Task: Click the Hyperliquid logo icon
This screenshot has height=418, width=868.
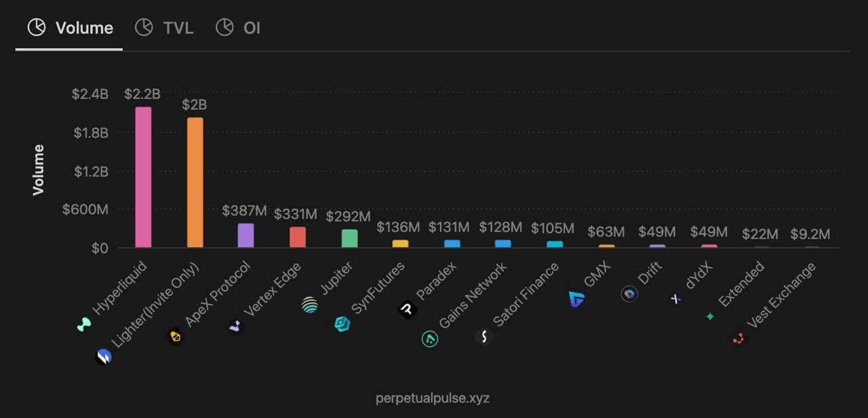Action: pyautogui.click(x=84, y=325)
